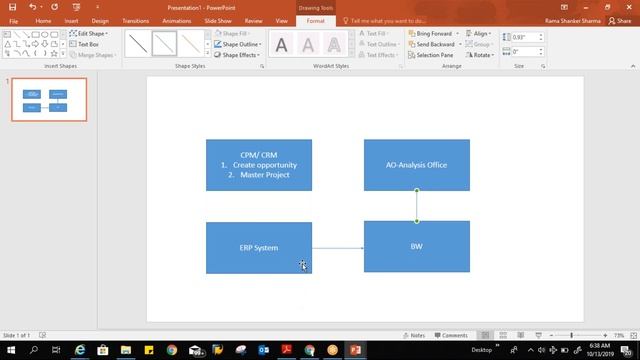Start Slide Show from status bar
The width and height of the screenshot is (640, 360).
coord(539,336)
